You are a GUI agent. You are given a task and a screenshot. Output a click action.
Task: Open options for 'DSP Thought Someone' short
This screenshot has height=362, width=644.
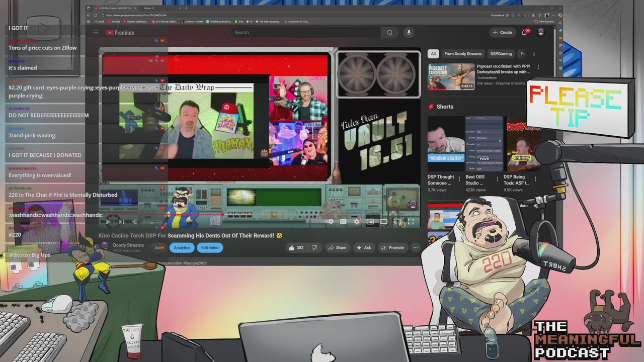pos(459,178)
